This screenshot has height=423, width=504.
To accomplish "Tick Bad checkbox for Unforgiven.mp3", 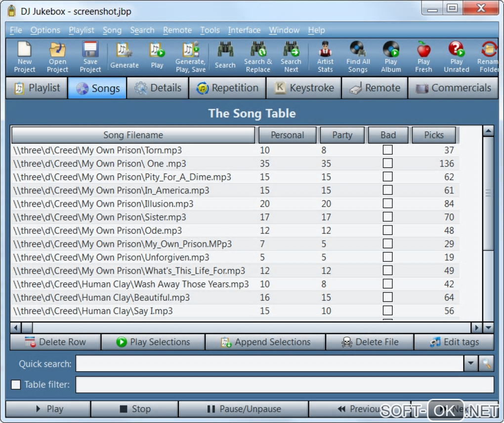I will point(387,257).
